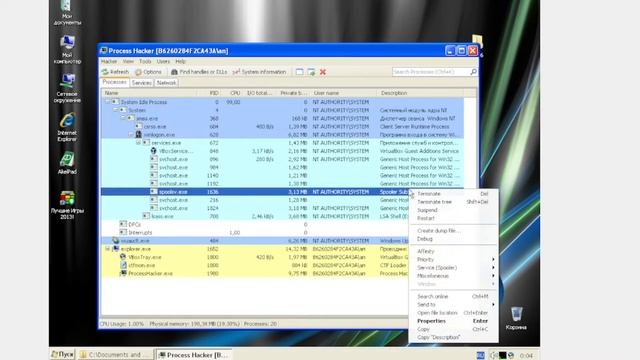
Task: Click the Physical memory status bar entry
Action: coord(194,324)
